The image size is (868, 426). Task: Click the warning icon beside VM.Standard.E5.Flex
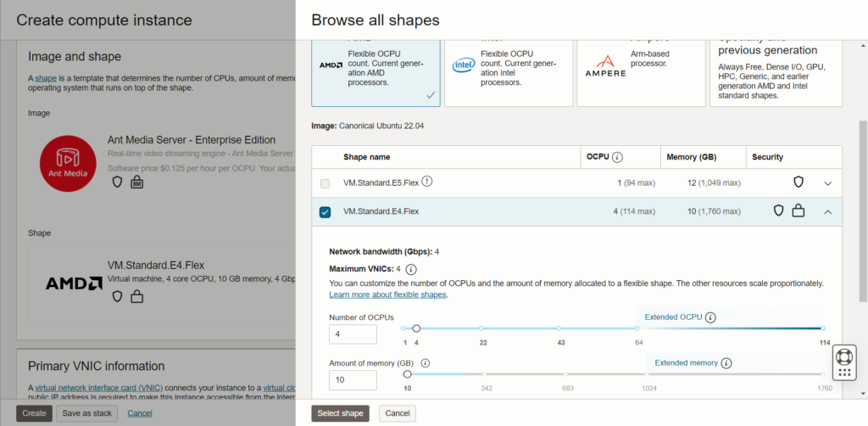pos(427,181)
